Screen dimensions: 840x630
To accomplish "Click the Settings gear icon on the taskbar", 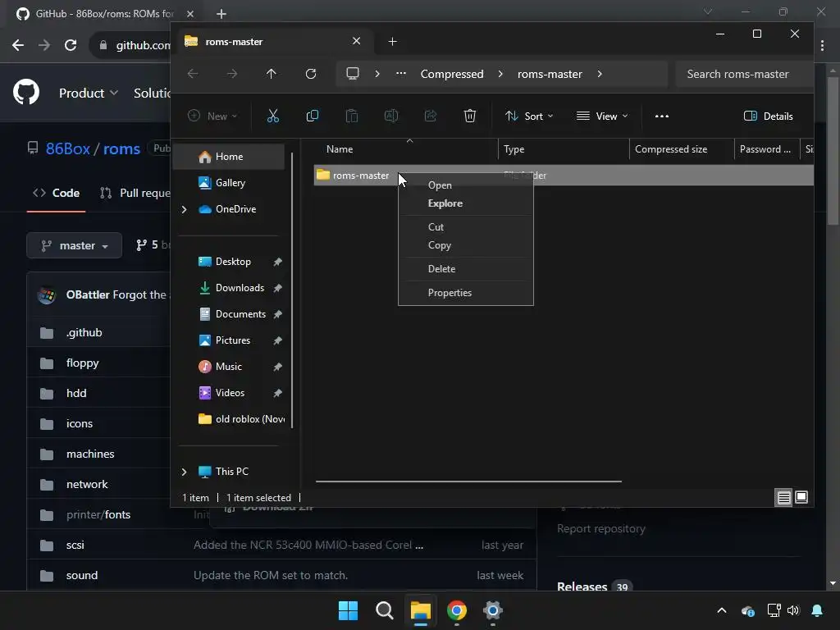I will pyautogui.click(x=492, y=610).
